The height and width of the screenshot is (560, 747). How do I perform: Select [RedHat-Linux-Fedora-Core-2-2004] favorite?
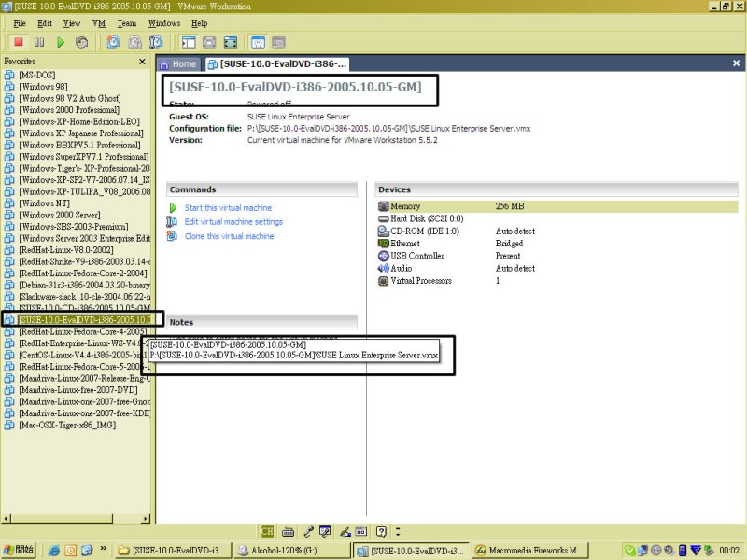83,273
